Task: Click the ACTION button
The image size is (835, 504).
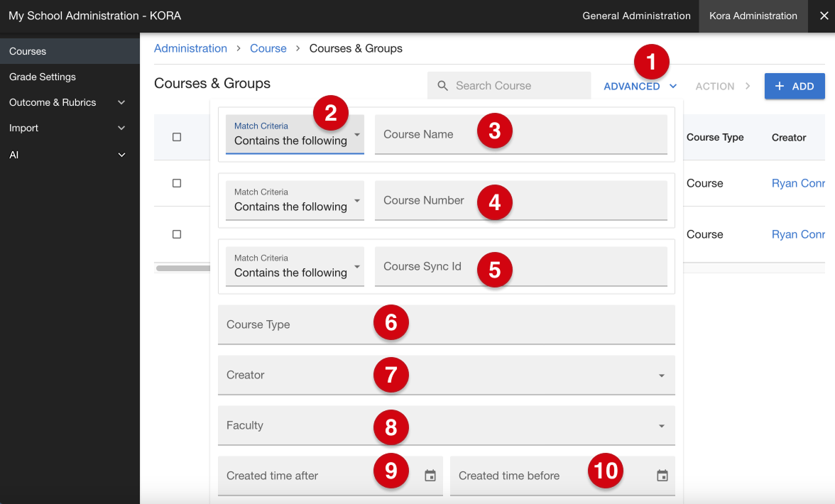Action: coord(723,86)
